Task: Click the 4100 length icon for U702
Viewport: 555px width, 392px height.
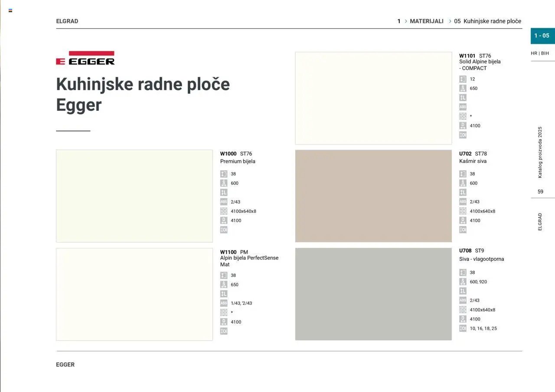Action: pos(463,220)
